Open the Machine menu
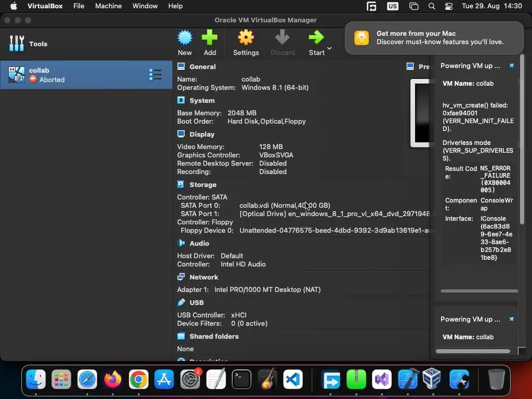The height and width of the screenshot is (399, 532). pos(108,6)
